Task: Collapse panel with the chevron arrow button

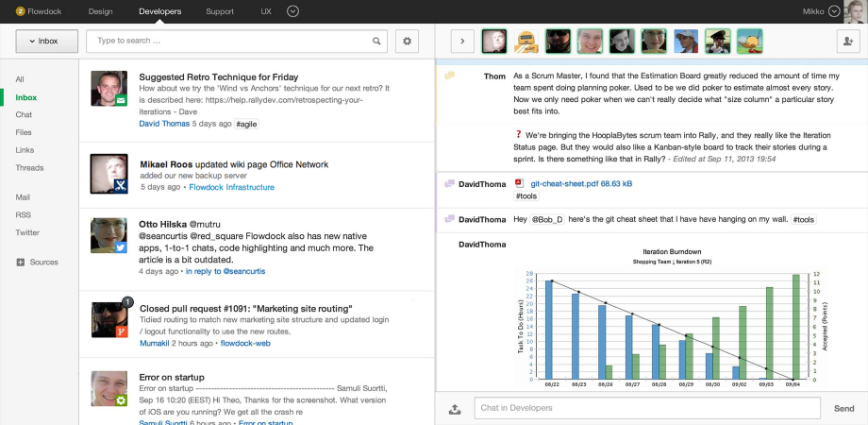Action: point(463,41)
